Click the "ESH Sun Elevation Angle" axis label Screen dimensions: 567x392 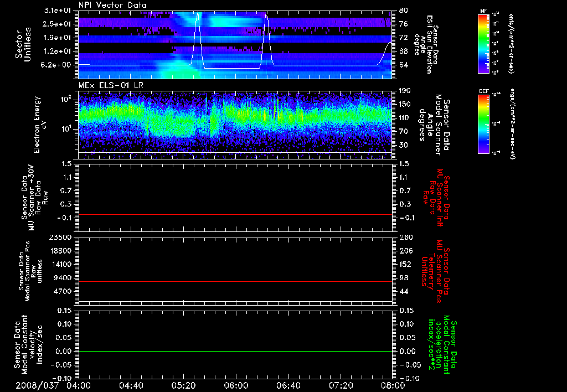(x=427, y=44)
